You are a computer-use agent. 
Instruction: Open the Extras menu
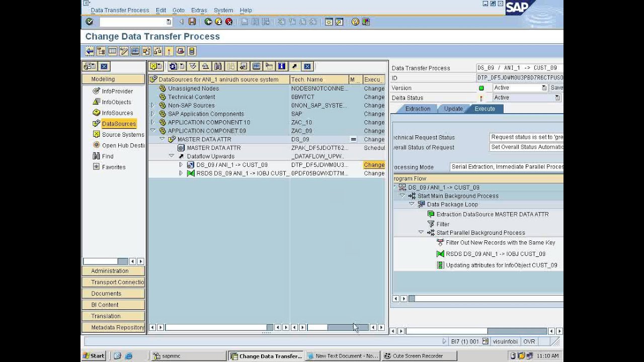click(199, 10)
